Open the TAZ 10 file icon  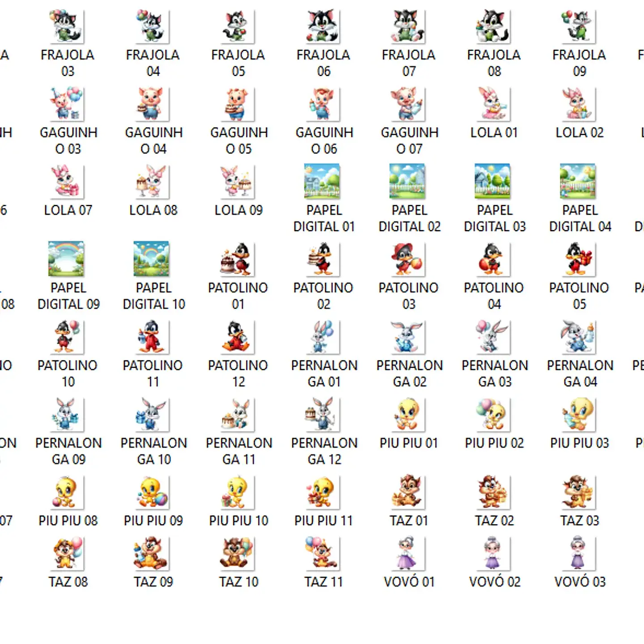click(238, 553)
